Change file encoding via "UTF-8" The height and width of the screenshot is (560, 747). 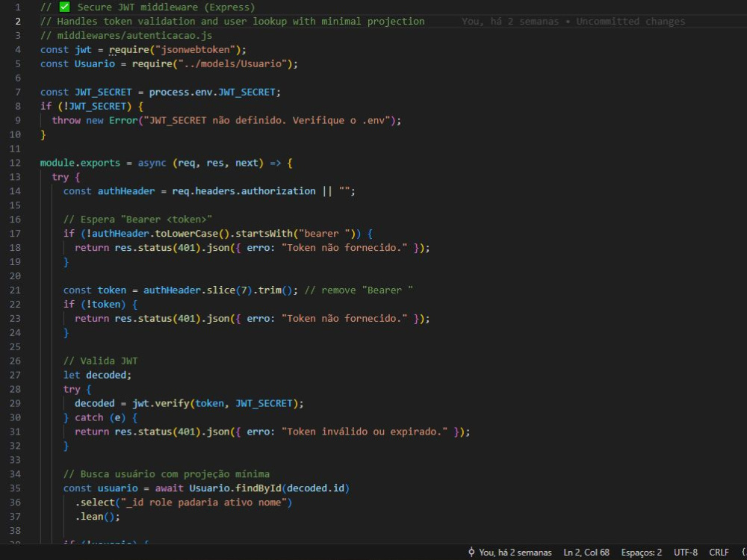685,553
